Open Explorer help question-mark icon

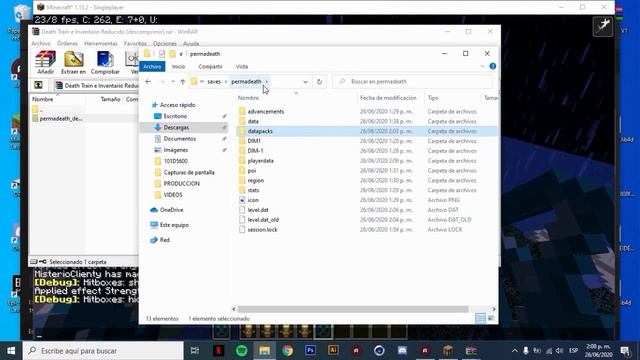493,66
